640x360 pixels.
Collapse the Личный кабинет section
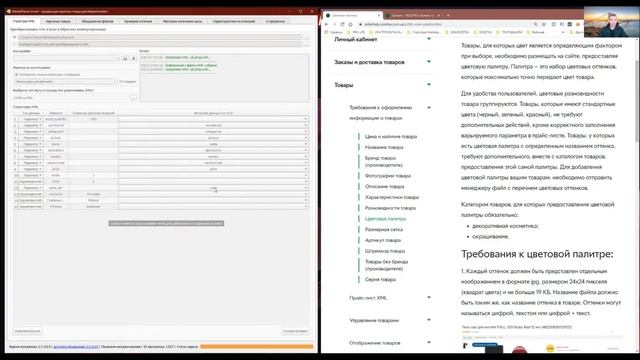tap(429, 39)
